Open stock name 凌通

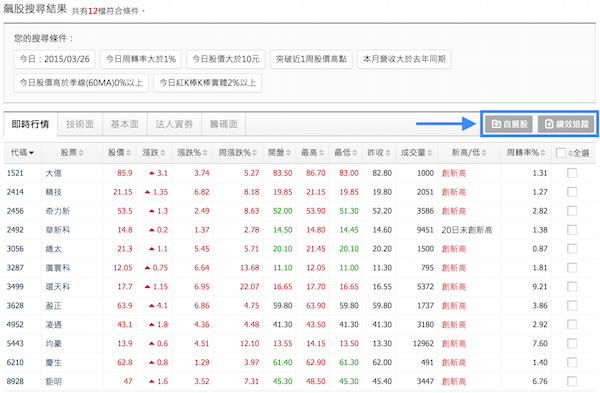[x=54, y=325]
